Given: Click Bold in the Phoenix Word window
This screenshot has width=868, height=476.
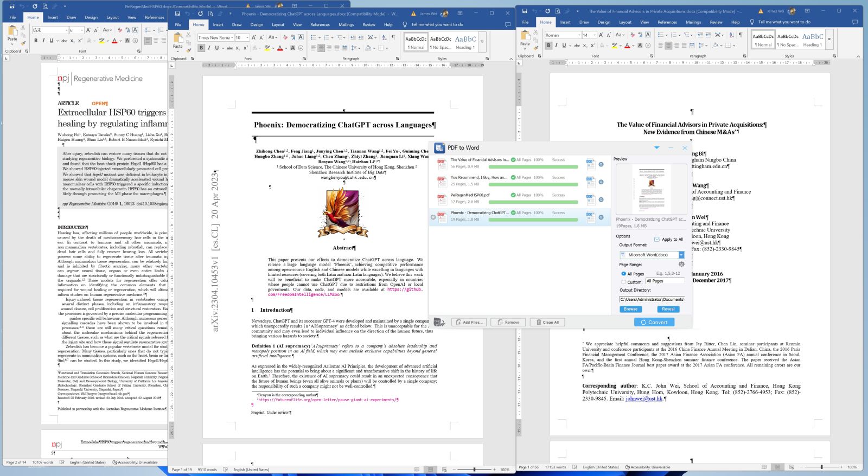Looking at the screenshot, I should pos(201,48).
